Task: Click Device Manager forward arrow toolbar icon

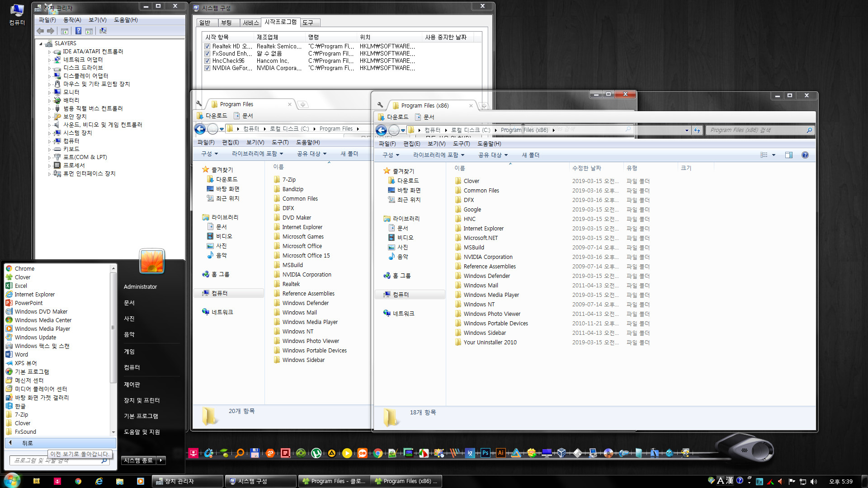Action: coord(51,31)
